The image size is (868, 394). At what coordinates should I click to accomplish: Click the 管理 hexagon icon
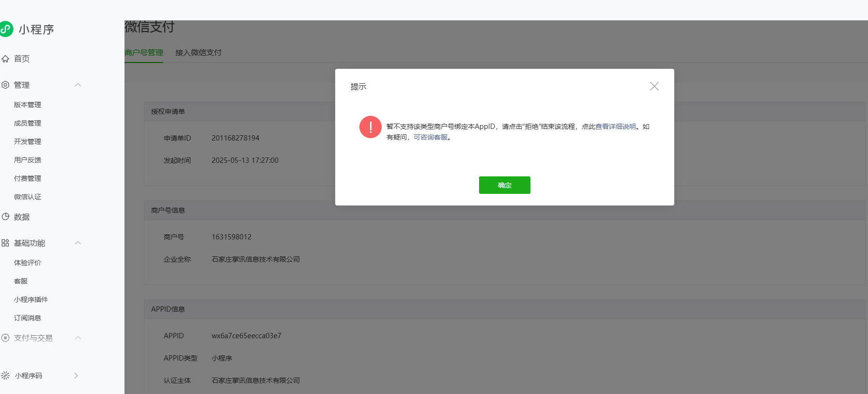5,85
